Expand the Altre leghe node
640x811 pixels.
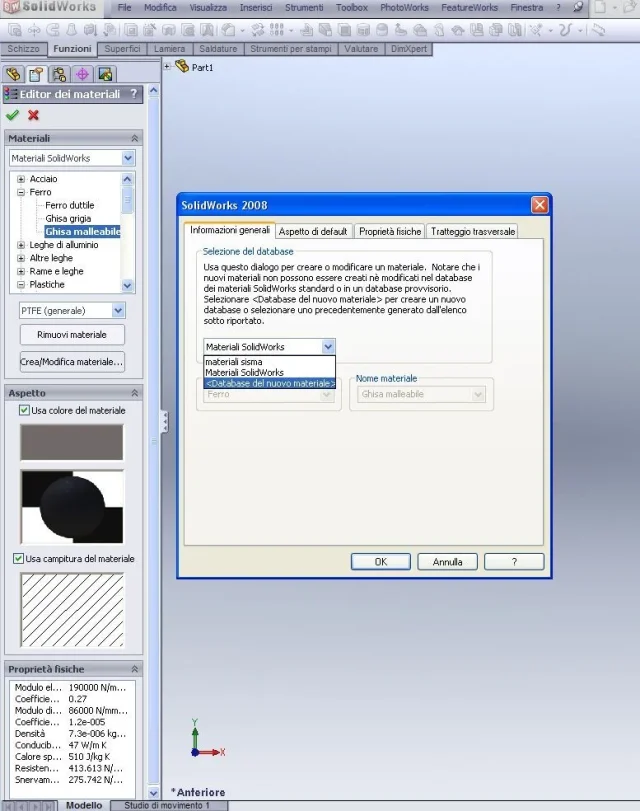click(21, 258)
